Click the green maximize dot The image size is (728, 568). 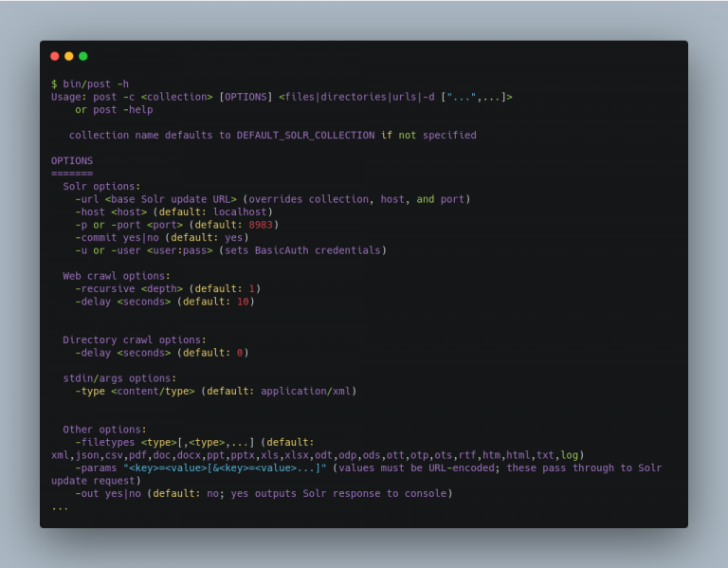click(x=83, y=56)
